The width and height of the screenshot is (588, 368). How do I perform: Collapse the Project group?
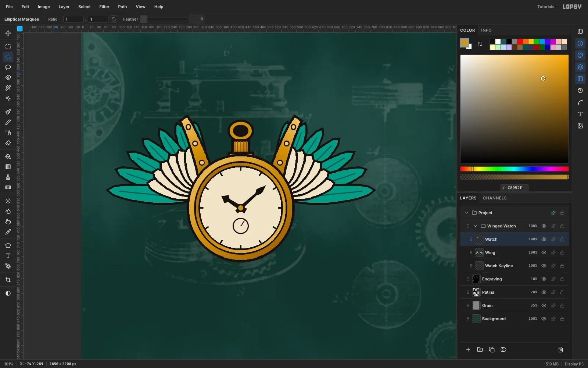click(467, 213)
